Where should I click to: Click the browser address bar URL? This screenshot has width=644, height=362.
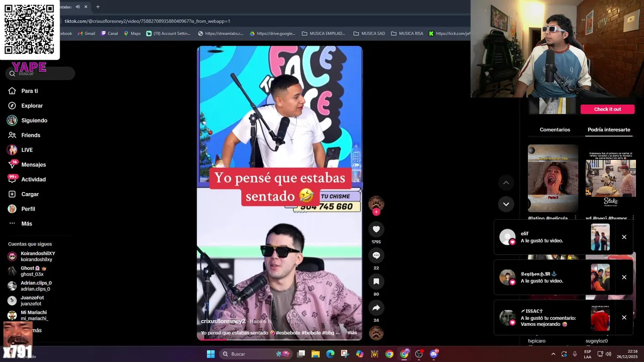(x=147, y=21)
